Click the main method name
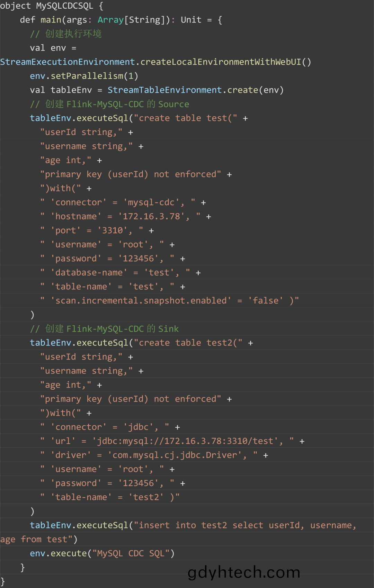374x588 pixels. point(51,20)
